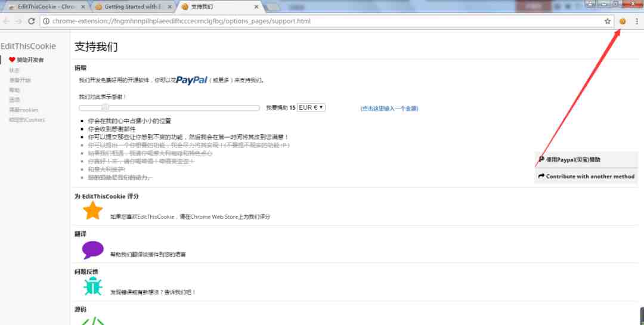Click the blue 点击这里输入一个金额 link
The height and width of the screenshot is (325, 644).
[389, 109]
